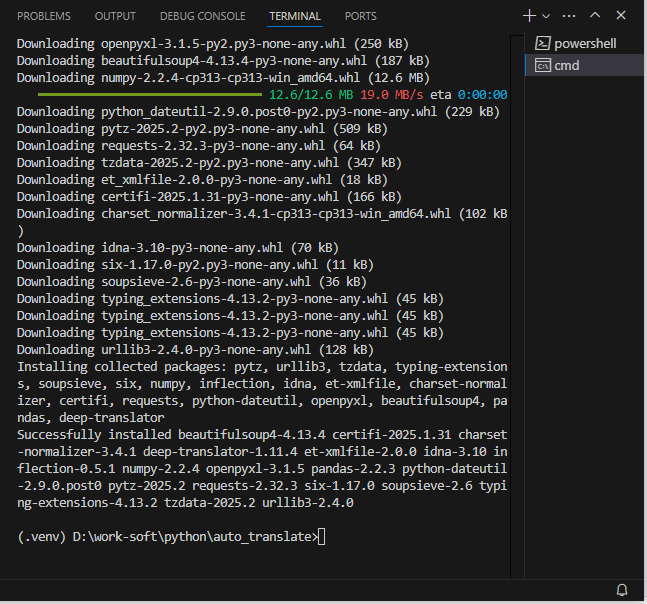The image size is (647, 604).
Task: Click the numpy download progress bar
Action: pyautogui.click(x=150, y=94)
